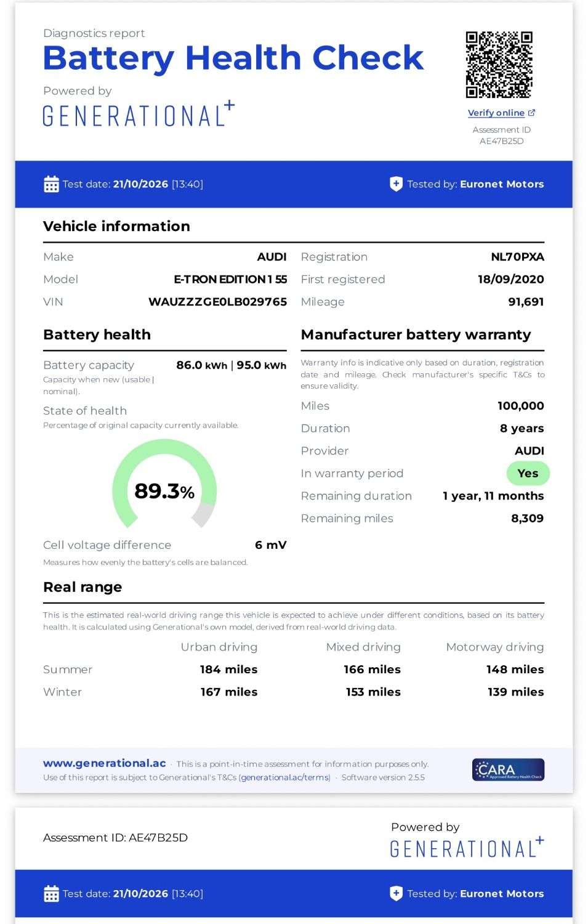Click the summer mixed range 166 miles
The height and width of the screenshot is (924, 588).
372,670
